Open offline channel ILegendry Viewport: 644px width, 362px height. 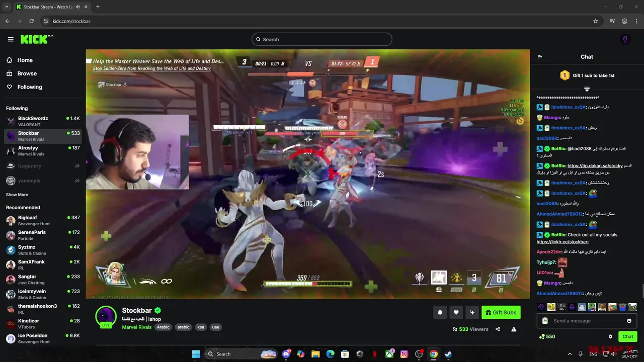click(x=43, y=166)
